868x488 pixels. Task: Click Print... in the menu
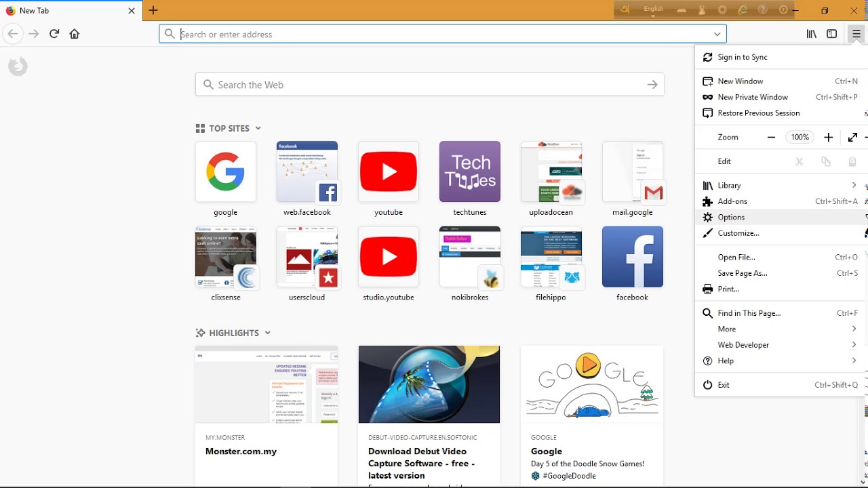click(x=781, y=289)
